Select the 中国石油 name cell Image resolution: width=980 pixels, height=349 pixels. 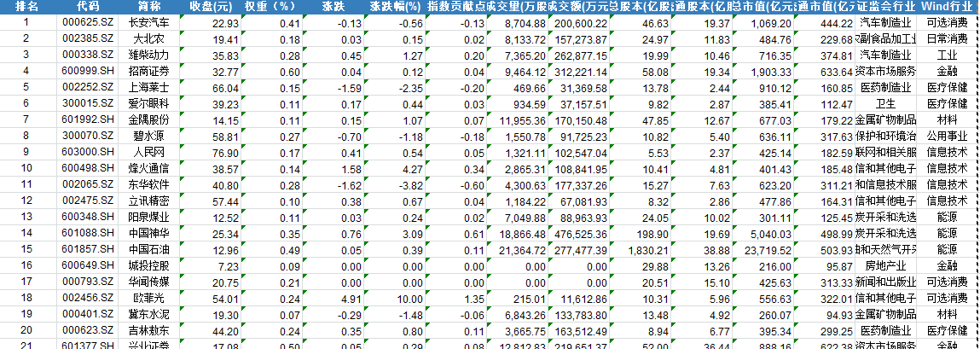[x=148, y=249]
